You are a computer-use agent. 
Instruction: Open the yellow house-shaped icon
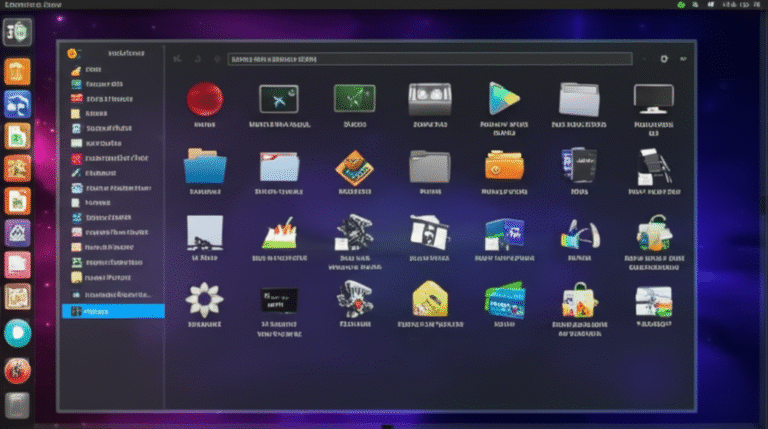(430, 299)
